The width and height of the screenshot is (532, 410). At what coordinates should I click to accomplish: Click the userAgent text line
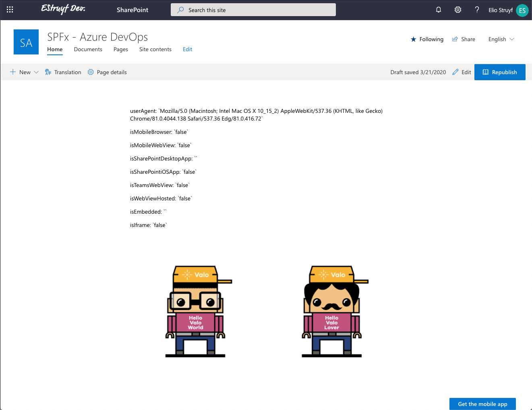[256, 115]
